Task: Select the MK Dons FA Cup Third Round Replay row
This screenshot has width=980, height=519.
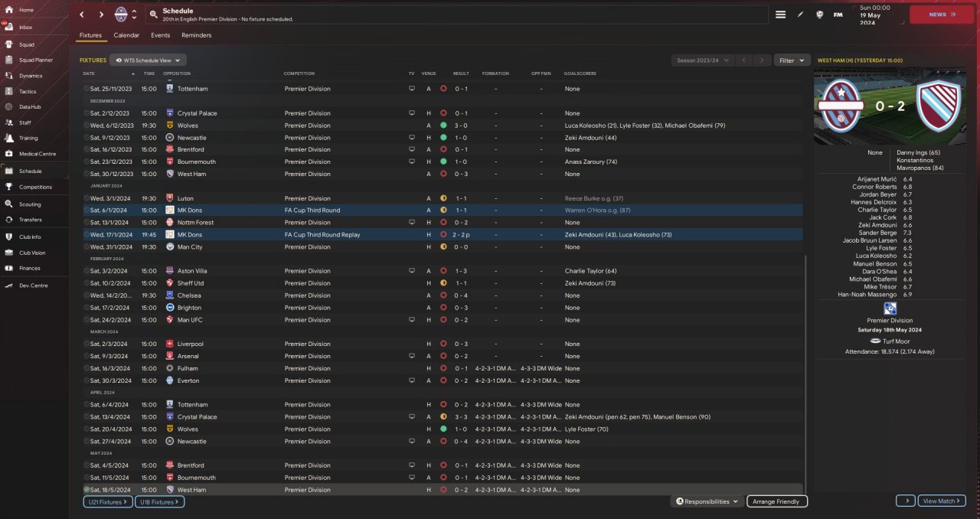Action: [x=443, y=235]
